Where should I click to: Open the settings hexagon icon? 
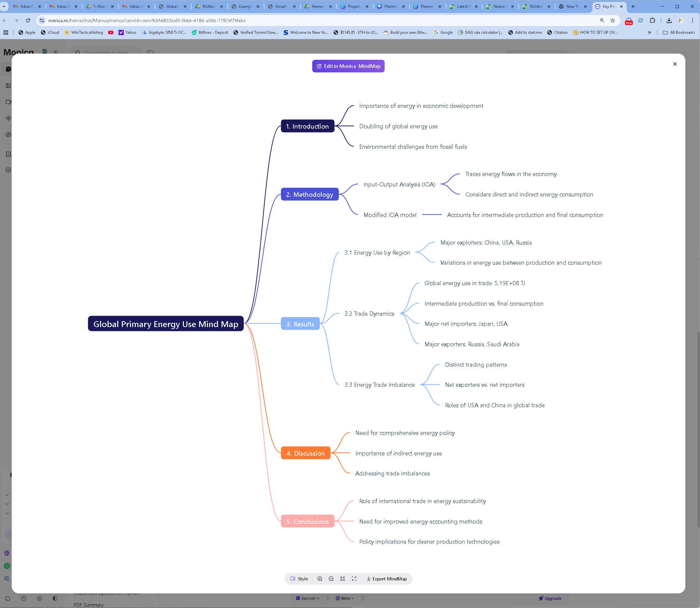click(x=39, y=599)
